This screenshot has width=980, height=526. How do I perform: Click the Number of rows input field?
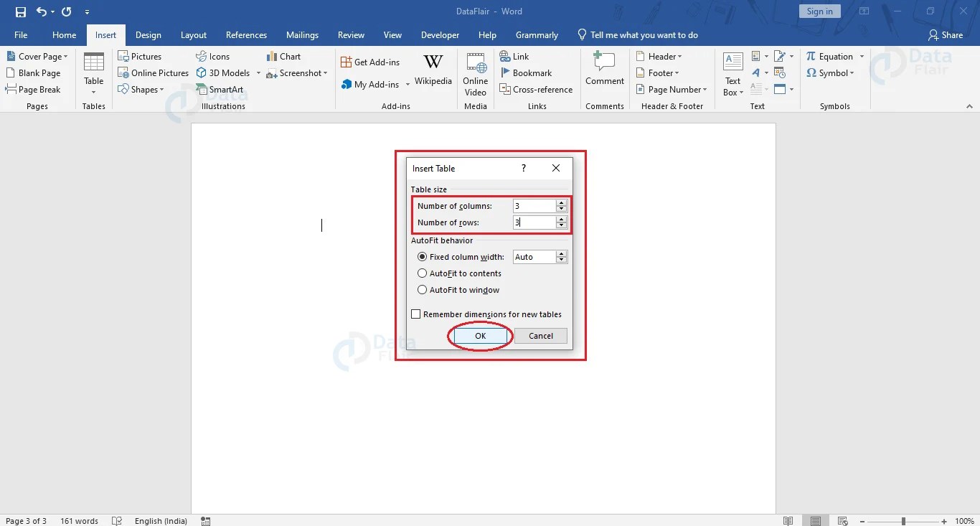pos(534,222)
